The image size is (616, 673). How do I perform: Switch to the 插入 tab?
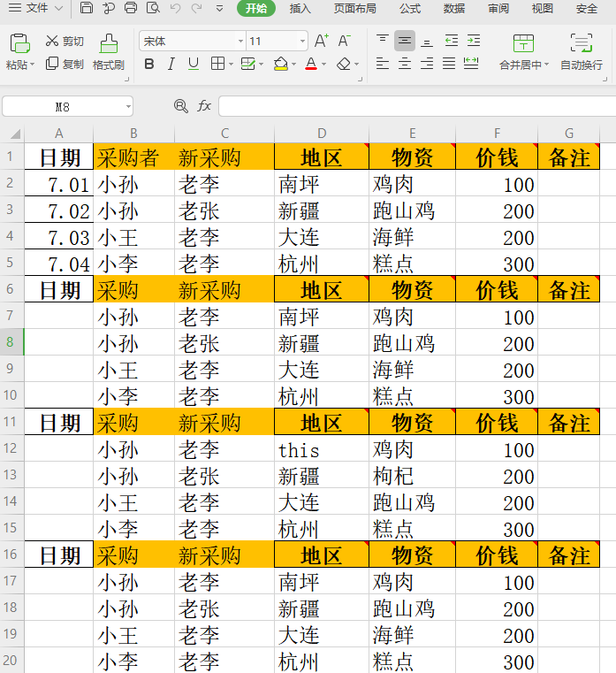point(300,8)
